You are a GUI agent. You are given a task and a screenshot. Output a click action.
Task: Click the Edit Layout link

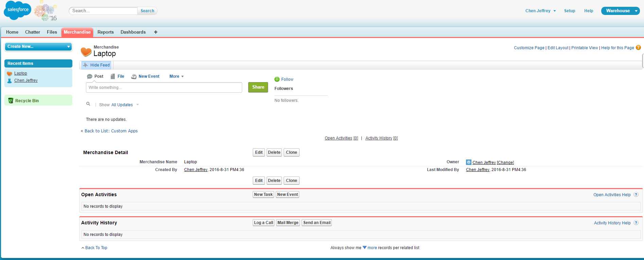click(x=558, y=48)
